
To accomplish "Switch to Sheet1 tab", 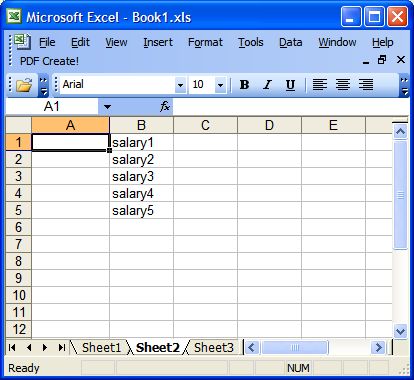I will pos(101,348).
